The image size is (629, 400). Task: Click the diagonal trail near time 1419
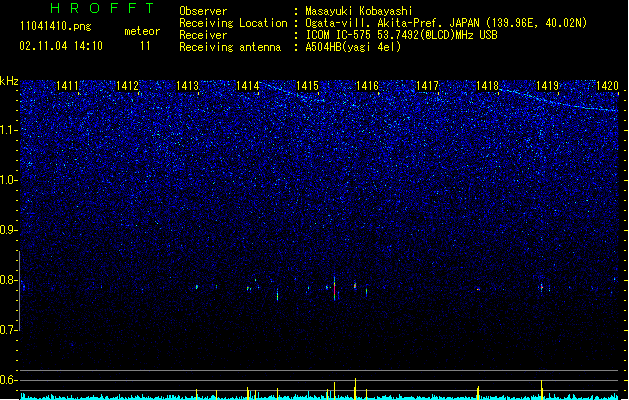tap(558, 100)
